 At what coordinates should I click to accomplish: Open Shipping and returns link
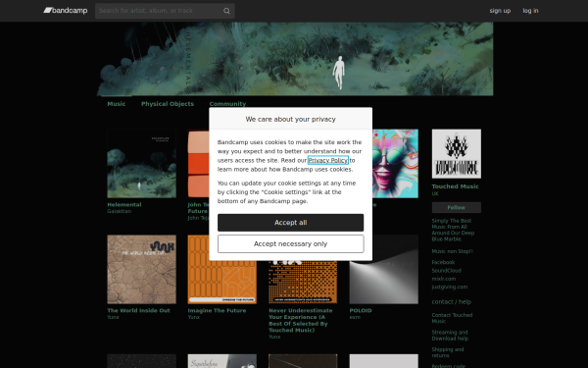448,352
